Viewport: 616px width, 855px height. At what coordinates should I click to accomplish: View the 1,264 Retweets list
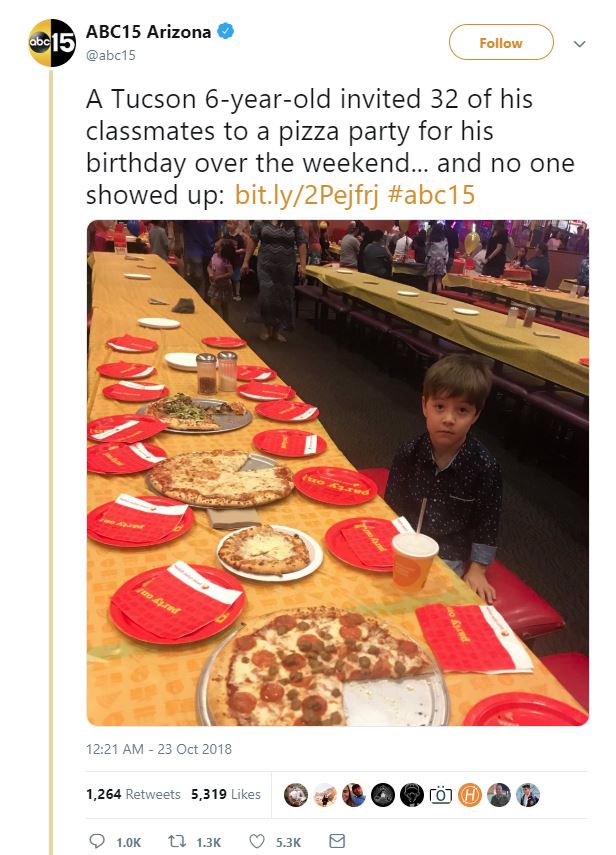tap(133, 794)
